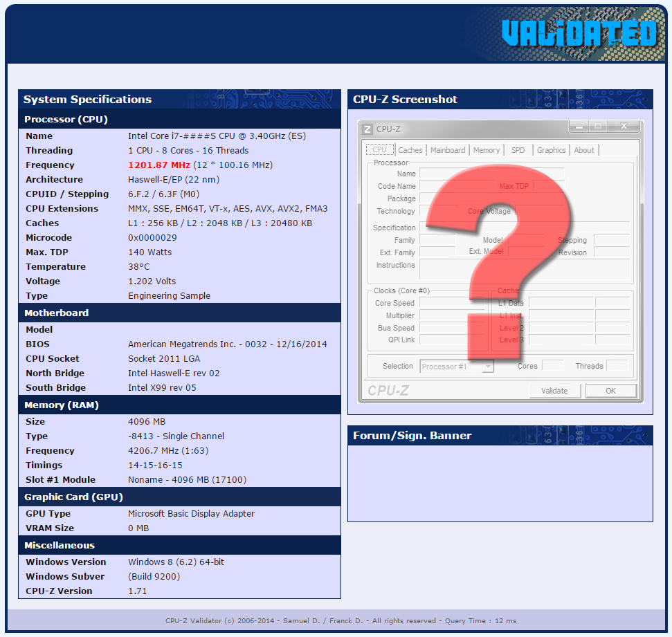Click 'Haswell-E/EP (22 nm)' architecture value

174,180
